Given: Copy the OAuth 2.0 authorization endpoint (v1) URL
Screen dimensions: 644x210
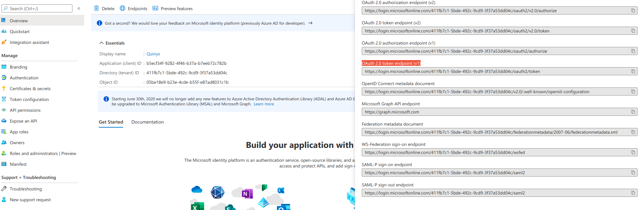Looking at the screenshot, I should pos(633,51).
